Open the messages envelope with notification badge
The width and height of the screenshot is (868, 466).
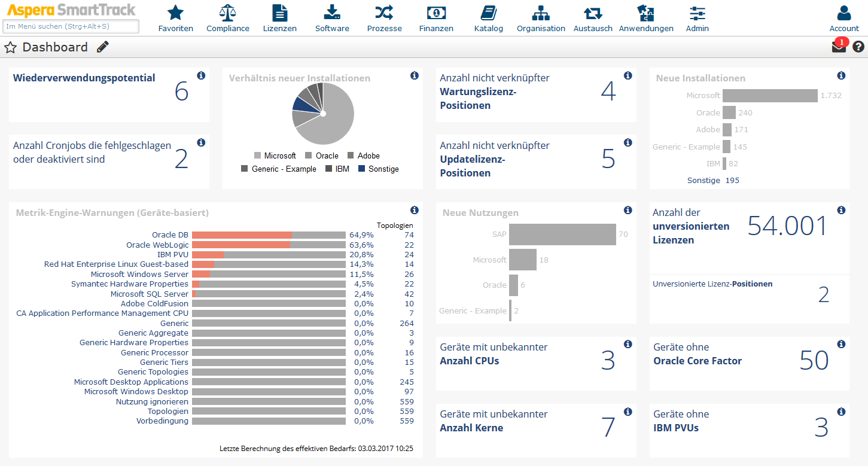pyautogui.click(x=839, y=47)
